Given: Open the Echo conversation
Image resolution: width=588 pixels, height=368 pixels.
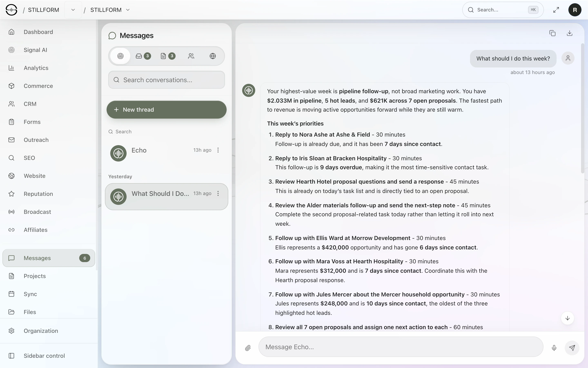Looking at the screenshot, I should coord(166,153).
